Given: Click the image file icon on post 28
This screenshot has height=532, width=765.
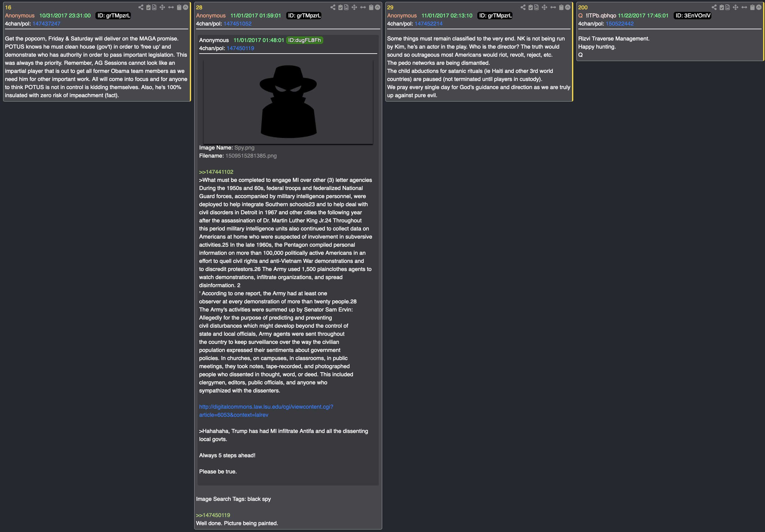Looking at the screenshot, I should click(x=346, y=7).
